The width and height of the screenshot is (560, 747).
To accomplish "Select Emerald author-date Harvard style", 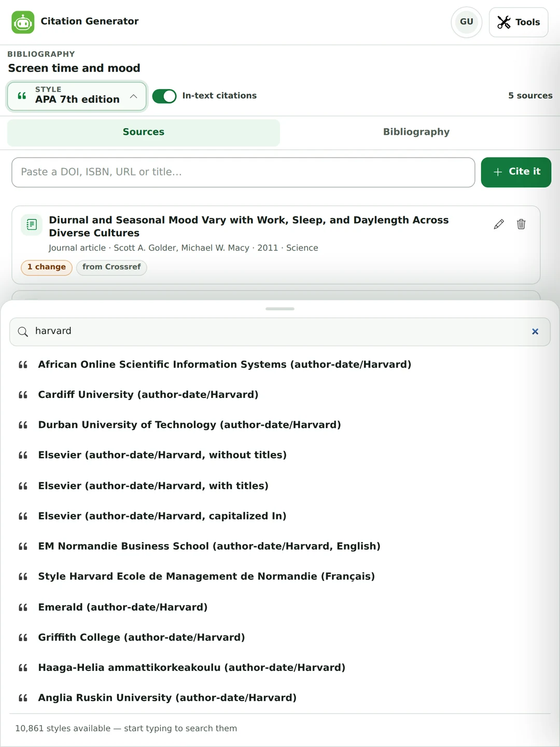I will coord(280,607).
